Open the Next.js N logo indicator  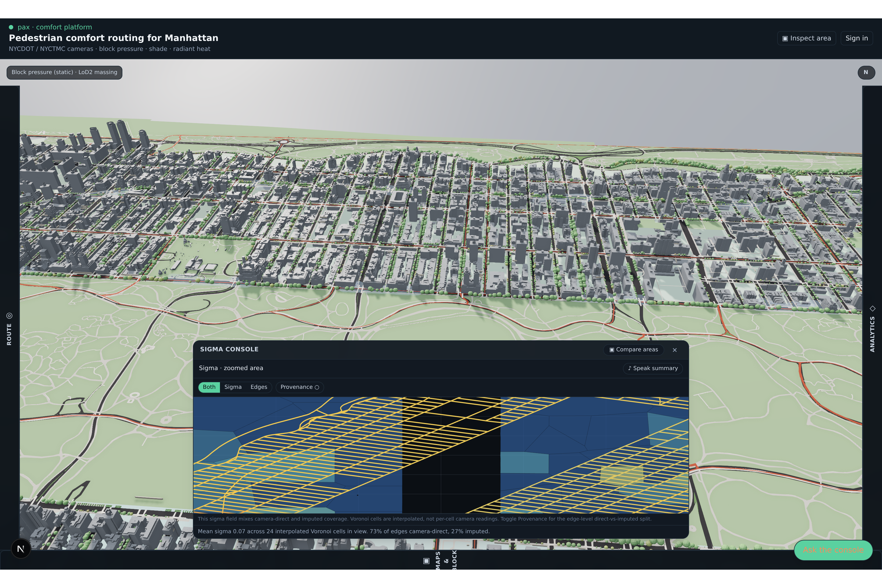point(21,549)
